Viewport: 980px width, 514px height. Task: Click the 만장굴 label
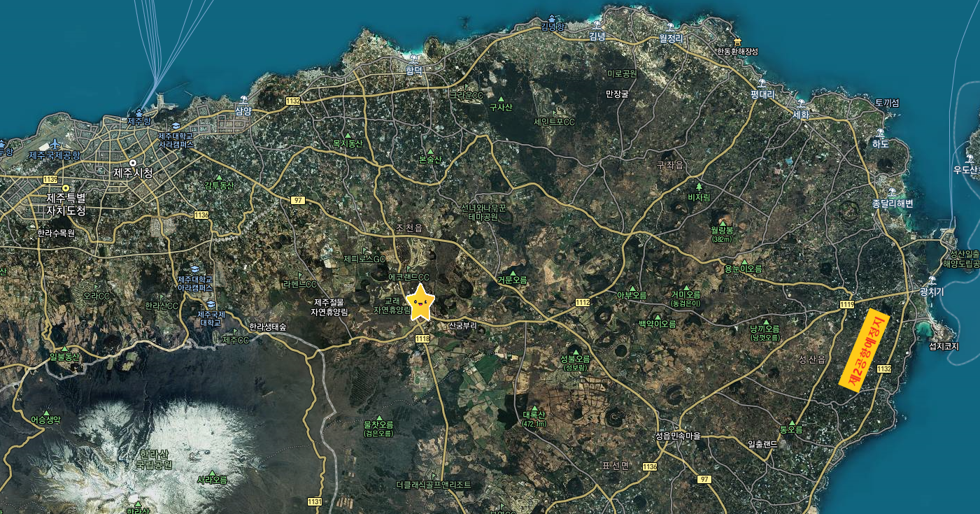click(x=617, y=93)
